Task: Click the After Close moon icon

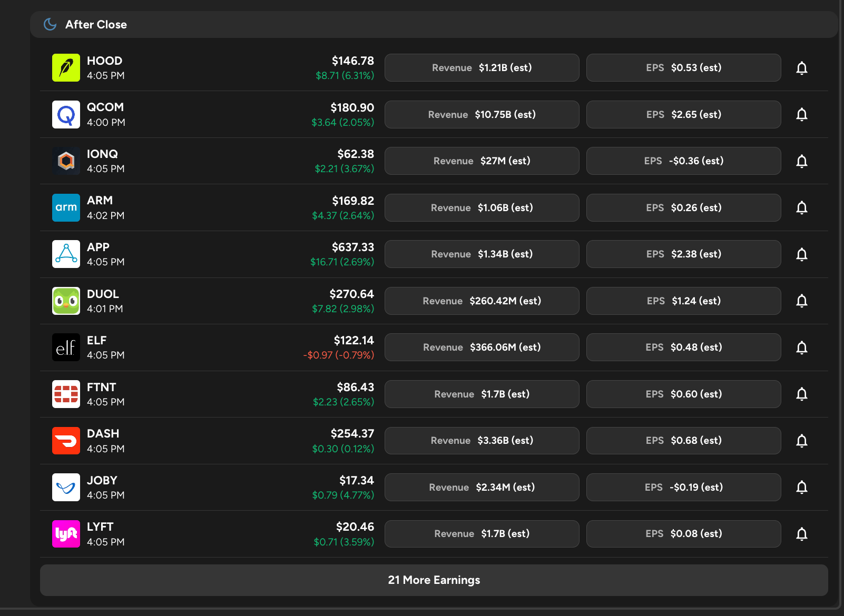Action: tap(50, 24)
